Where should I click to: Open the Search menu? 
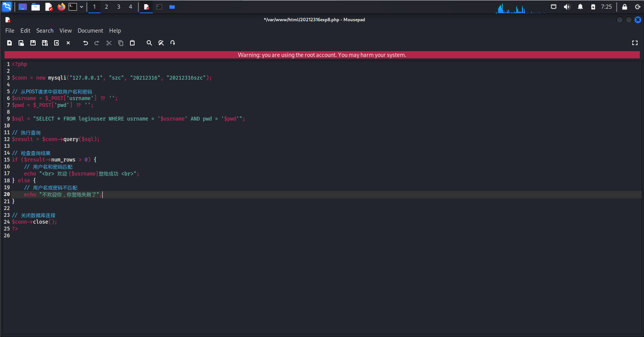(x=45, y=31)
